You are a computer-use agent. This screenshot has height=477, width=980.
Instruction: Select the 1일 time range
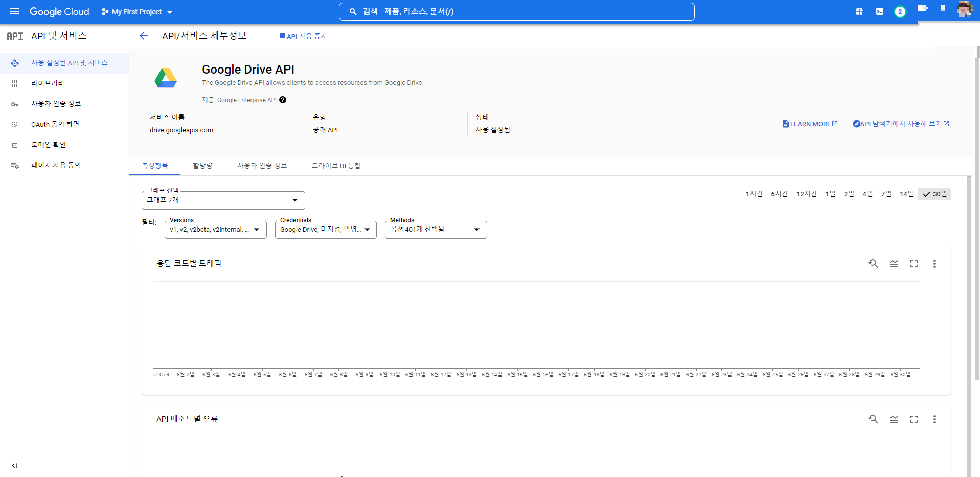831,194
